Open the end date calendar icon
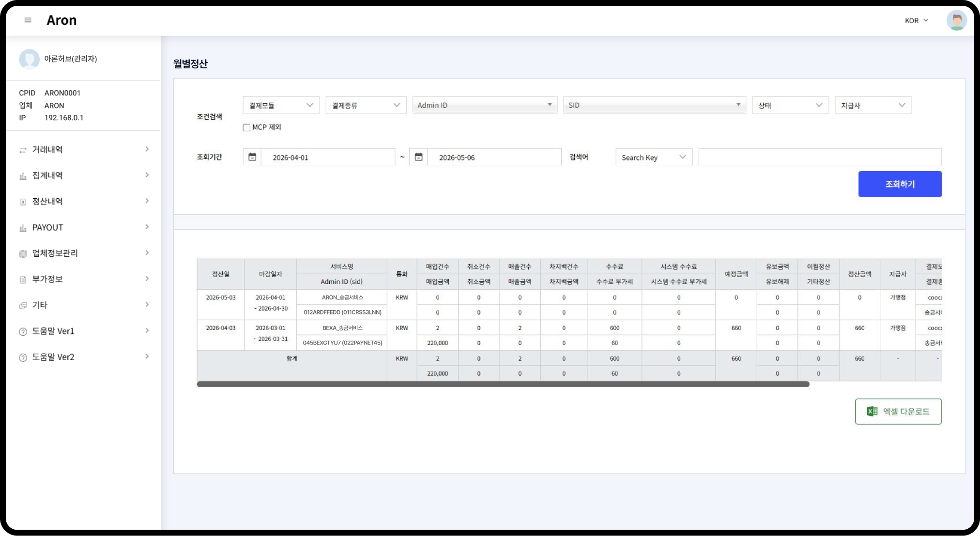 pos(419,157)
